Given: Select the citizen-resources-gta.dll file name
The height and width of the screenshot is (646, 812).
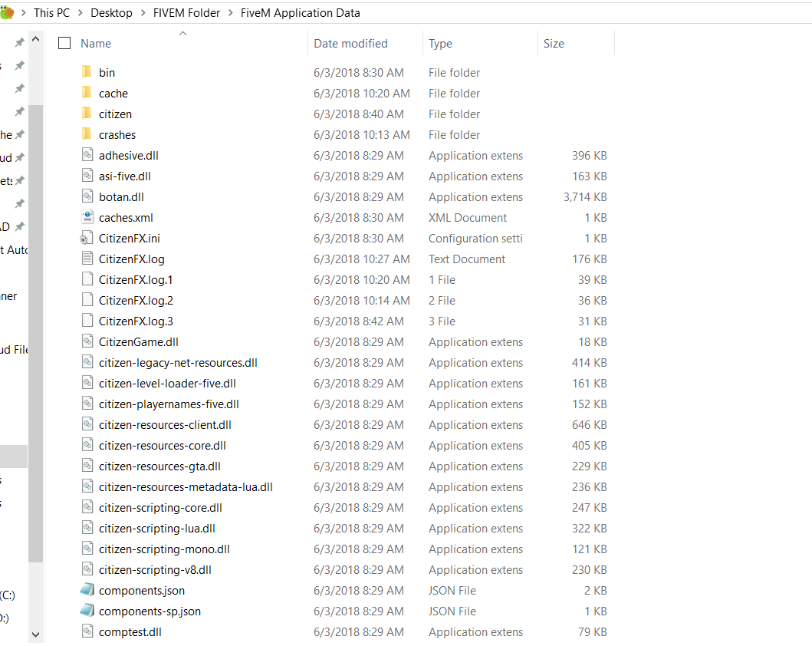Looking at the screenshot, I should [159, 466].
